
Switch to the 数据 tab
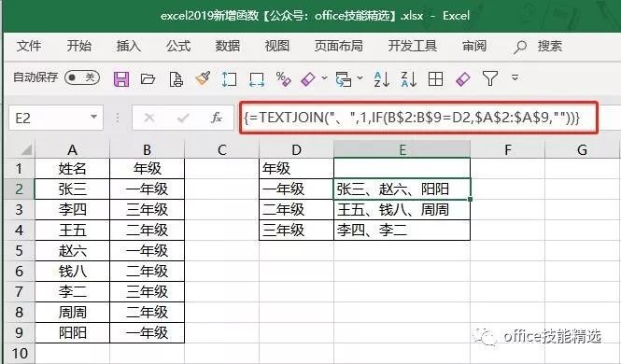[228, 46]
